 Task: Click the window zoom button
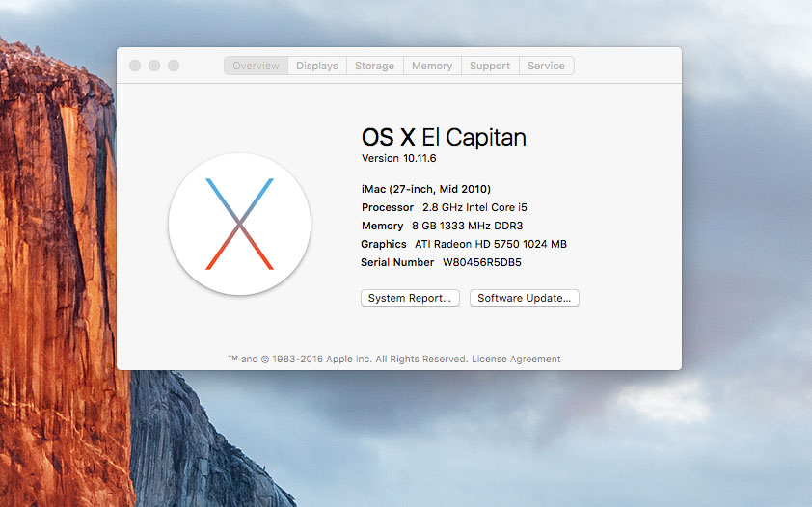(174, 66)
